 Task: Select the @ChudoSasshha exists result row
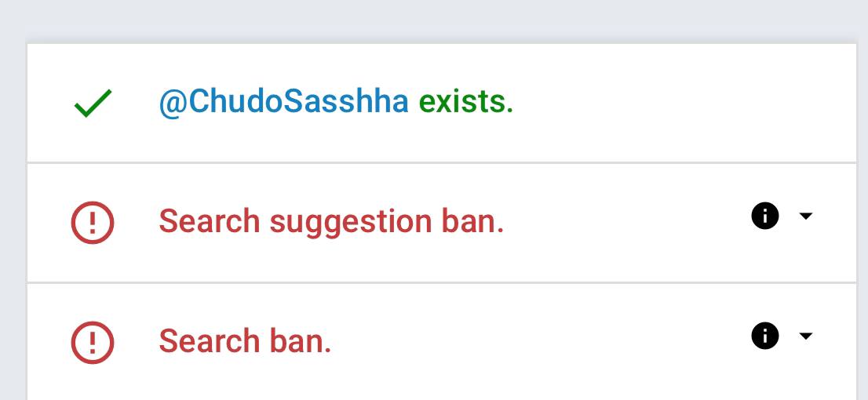coord(442,103)
